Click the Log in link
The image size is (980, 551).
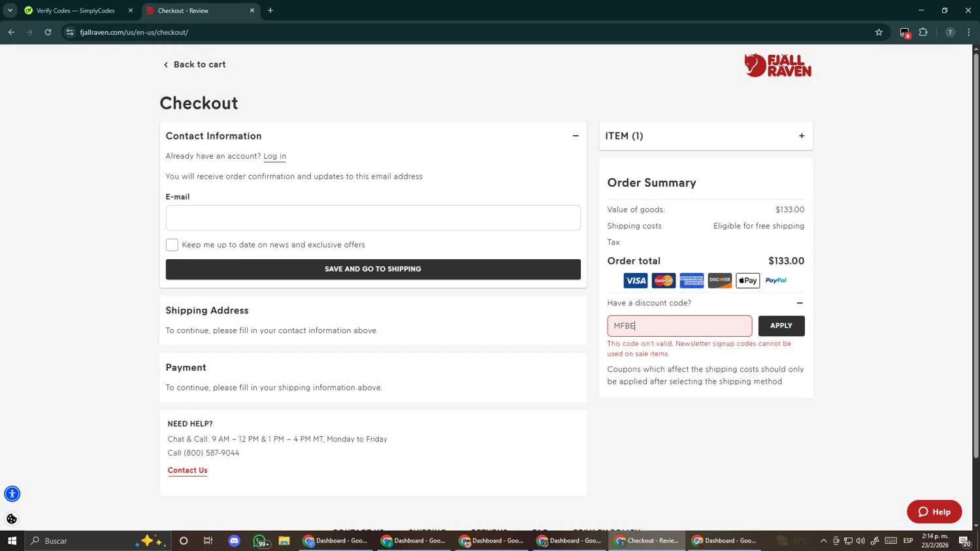(274, 156)
